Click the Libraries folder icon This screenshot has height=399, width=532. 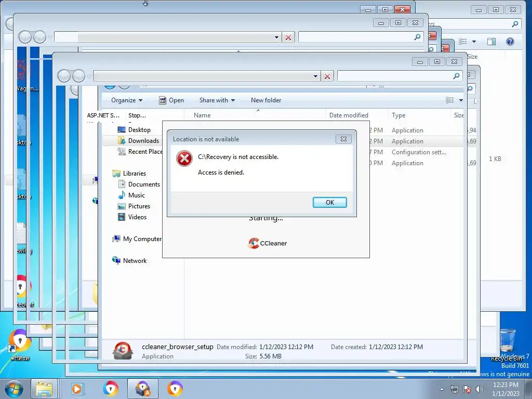(116, 174)
